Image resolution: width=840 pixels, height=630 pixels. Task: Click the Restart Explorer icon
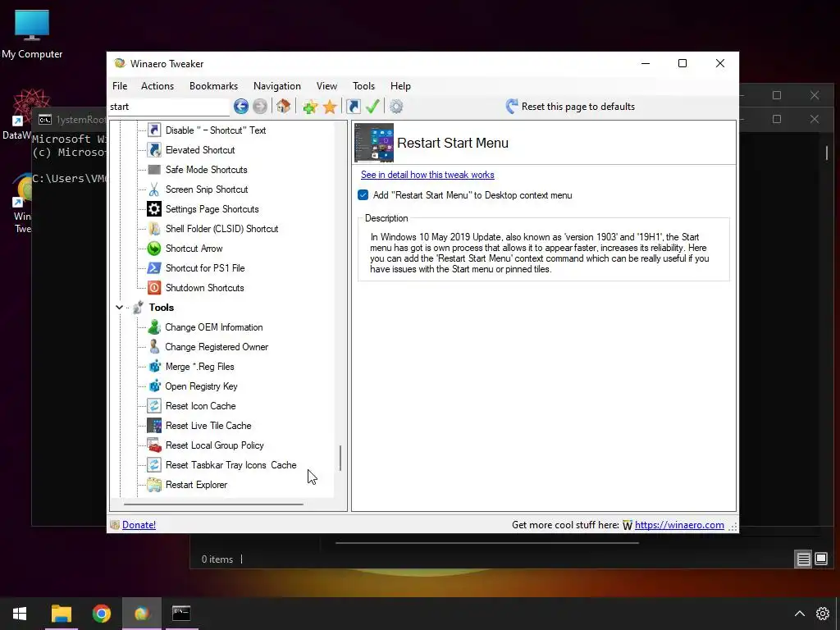coord(154,485)
